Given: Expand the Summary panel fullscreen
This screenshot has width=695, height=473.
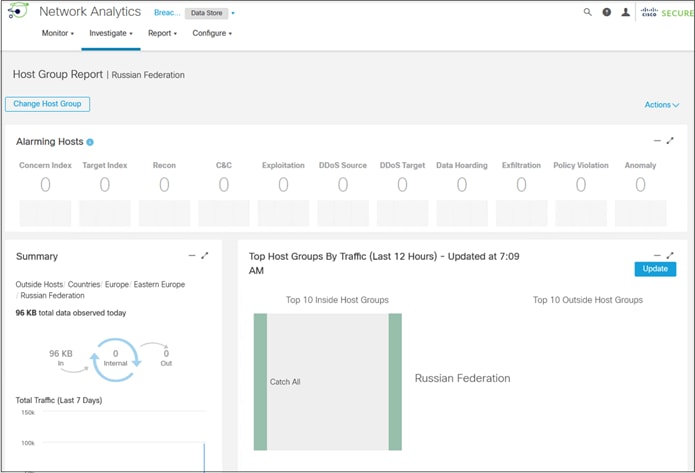Looking at the screenshot, I should tap(204, 255).
